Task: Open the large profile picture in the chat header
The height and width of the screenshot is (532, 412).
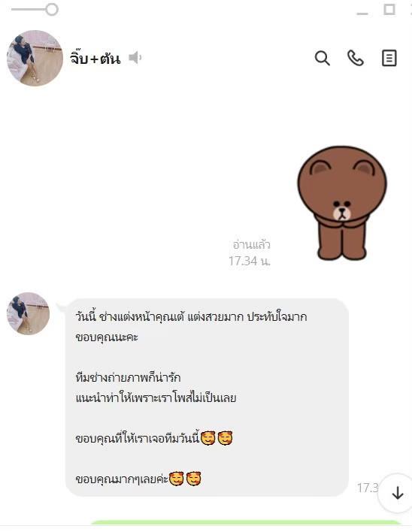Action: coord(35,58)
